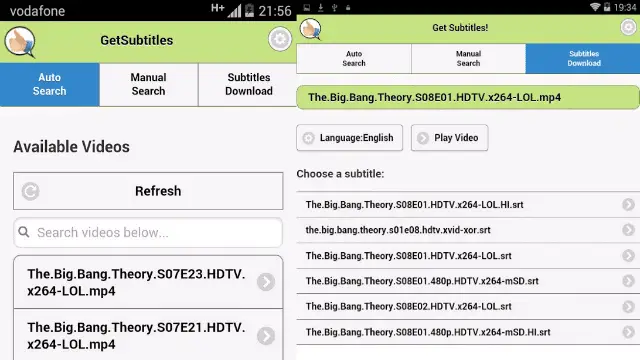The image size is (640, 360).
Task: Choose subtitle S08E01.480p.HDTV.x264-mSD.HI.srt
Action: coord(468,332)
